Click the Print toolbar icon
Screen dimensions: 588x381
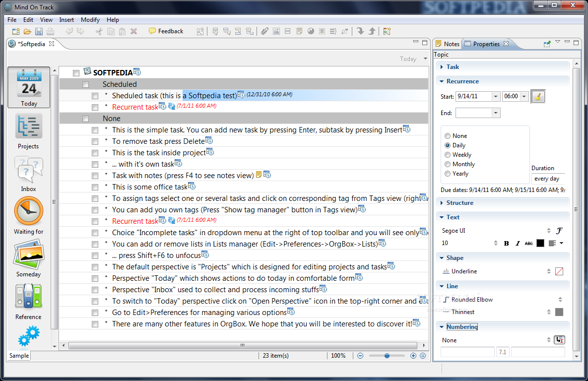pyautogui.click(x=50, y=31)
